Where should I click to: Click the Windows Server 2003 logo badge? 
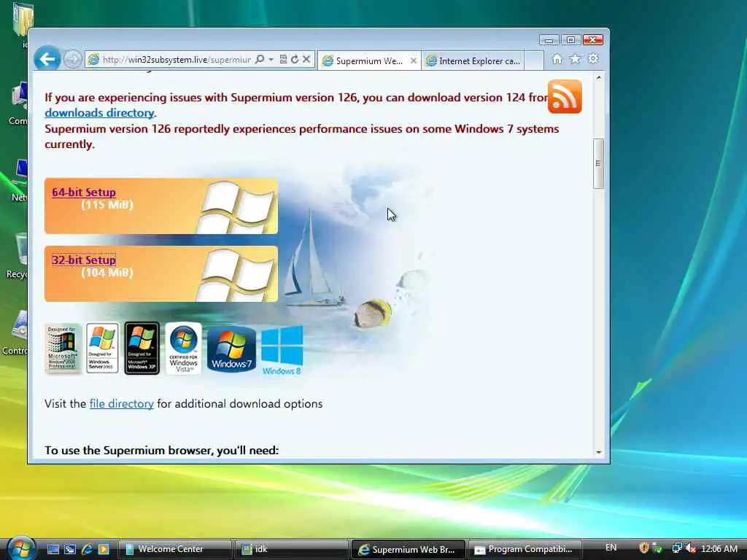point(102,348)
